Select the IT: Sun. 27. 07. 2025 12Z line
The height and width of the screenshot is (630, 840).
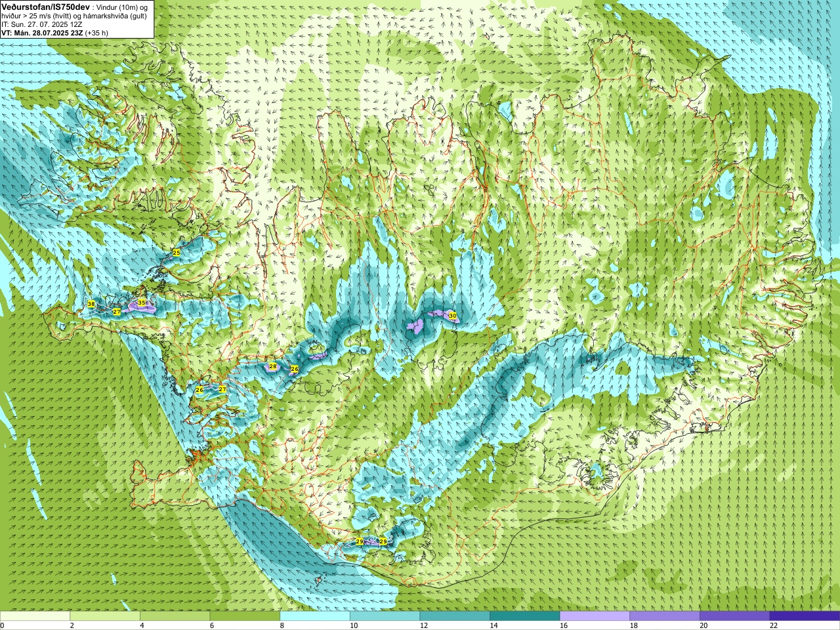pyautogui.click(x=41, y=24)
